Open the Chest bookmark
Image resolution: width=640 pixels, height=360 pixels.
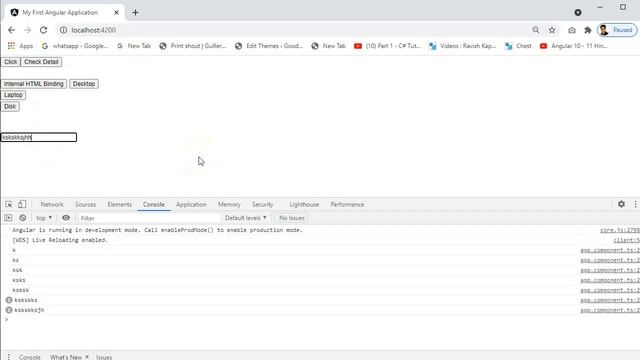518,46
